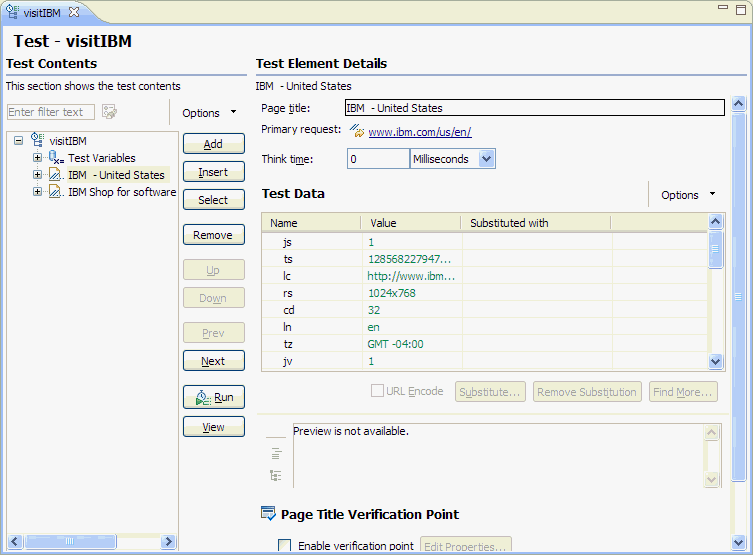The image size is (753, 555).
Task: Click the tree view icon beside preview
Action: (x=276, y=475)
